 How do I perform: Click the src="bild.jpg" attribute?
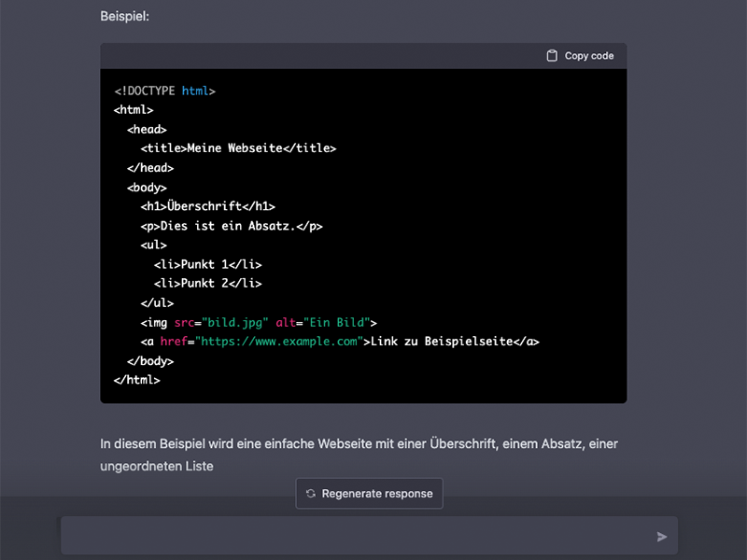(224, 322)
